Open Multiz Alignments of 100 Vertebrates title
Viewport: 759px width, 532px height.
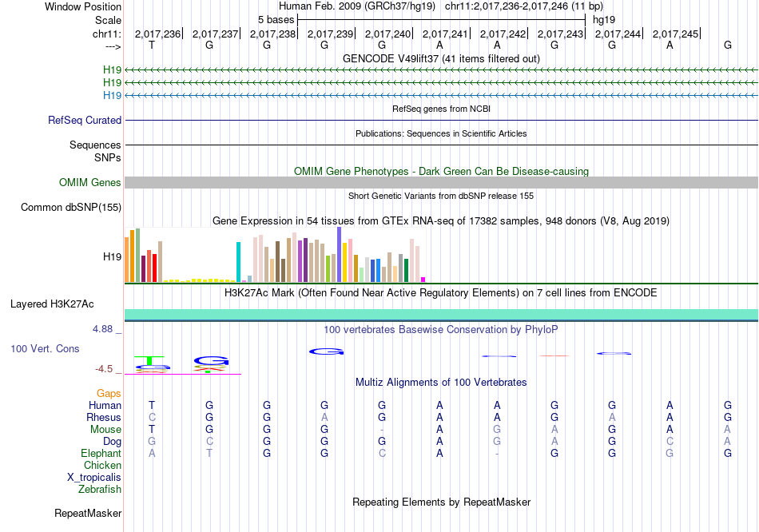(441, 383)
